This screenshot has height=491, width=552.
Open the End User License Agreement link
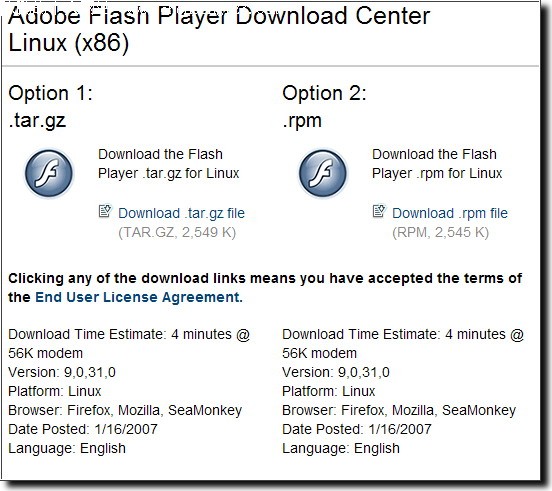[x=139, y=297]
